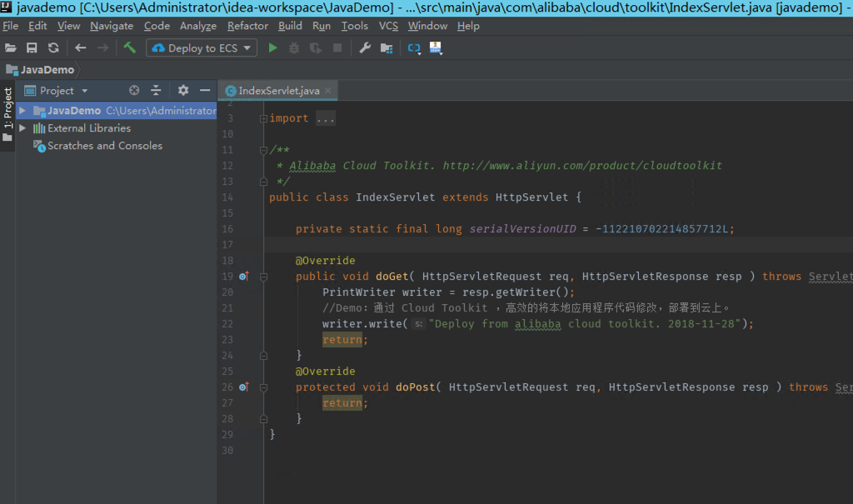The width and height of the screenshot is (853, 504).
Task: Click the Run with Coverage icon
Action: coord(316,47)
